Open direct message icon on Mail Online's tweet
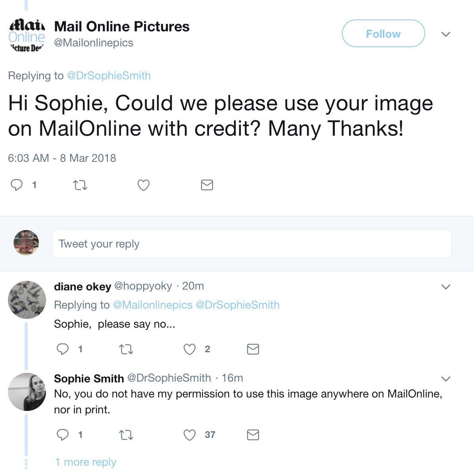Image resolution: width=474 pixels, height=476 pixels. tap(207, 185)
